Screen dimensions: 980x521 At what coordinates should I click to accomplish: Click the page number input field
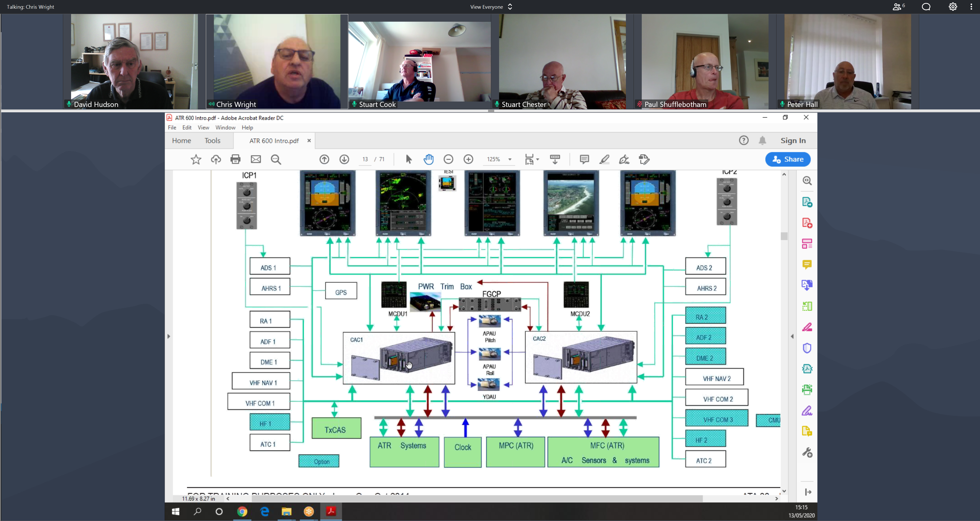364,159
